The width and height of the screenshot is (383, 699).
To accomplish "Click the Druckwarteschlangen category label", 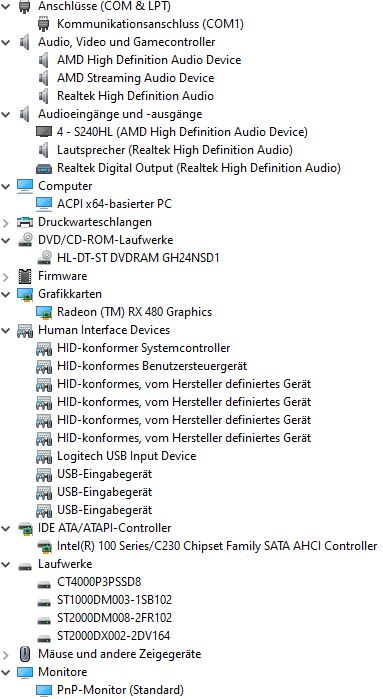I will coord(95,222).
